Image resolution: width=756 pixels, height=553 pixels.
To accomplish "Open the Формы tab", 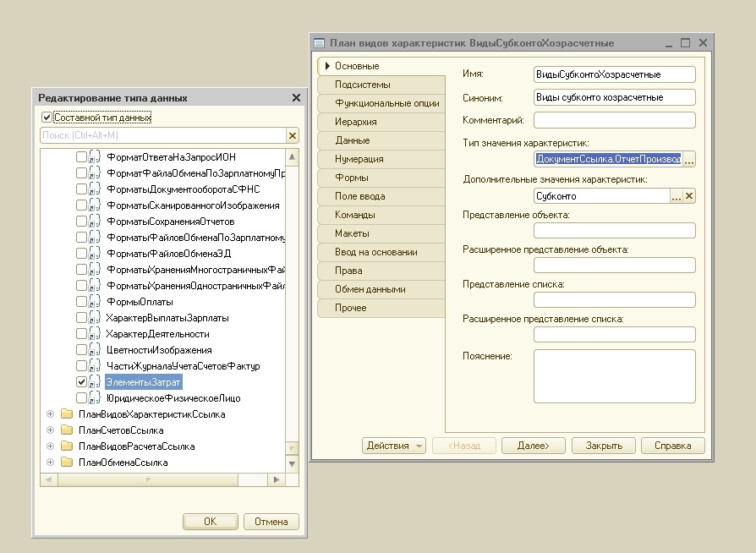I will coord(381,178).
